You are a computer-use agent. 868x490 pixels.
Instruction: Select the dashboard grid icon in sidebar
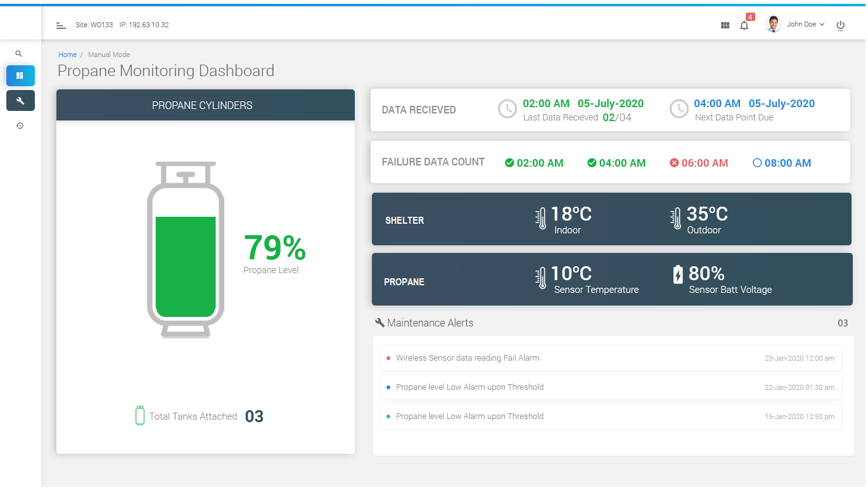pyautogui.click(x=20, y=75)
